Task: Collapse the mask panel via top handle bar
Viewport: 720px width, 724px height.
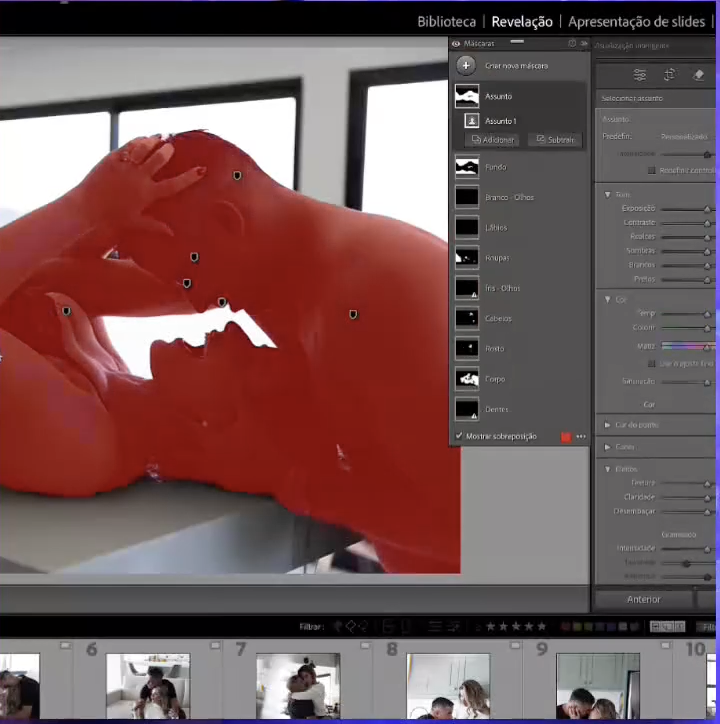Action: point(517,42)
